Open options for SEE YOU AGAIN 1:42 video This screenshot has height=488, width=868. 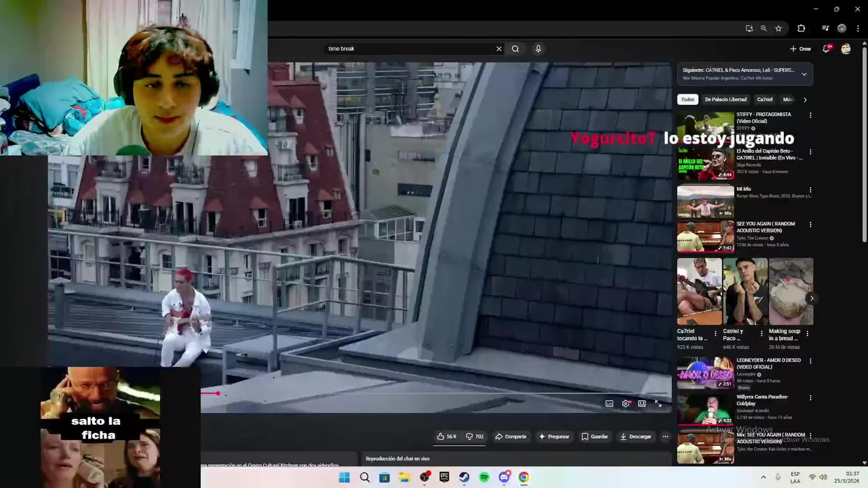[810, 224]
